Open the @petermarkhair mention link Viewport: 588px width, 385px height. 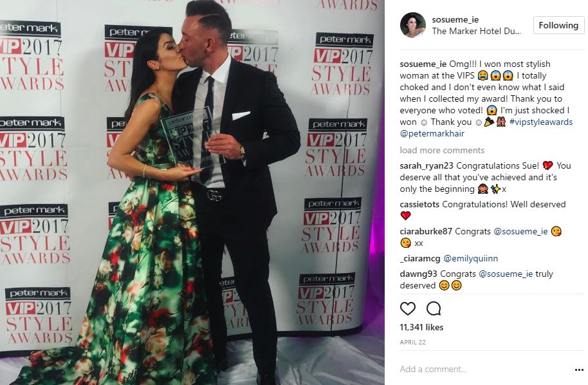(432, 133)
